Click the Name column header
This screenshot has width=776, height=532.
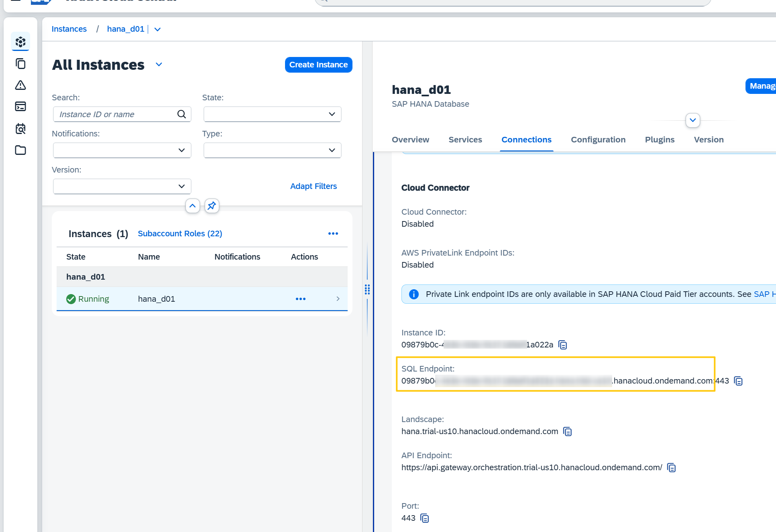tap(149, 257)
